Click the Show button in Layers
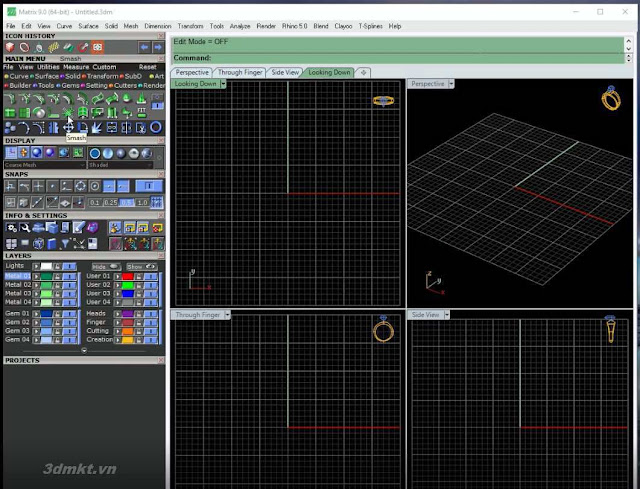This screenshot has height=489, width=640. (x=142, y=267)
